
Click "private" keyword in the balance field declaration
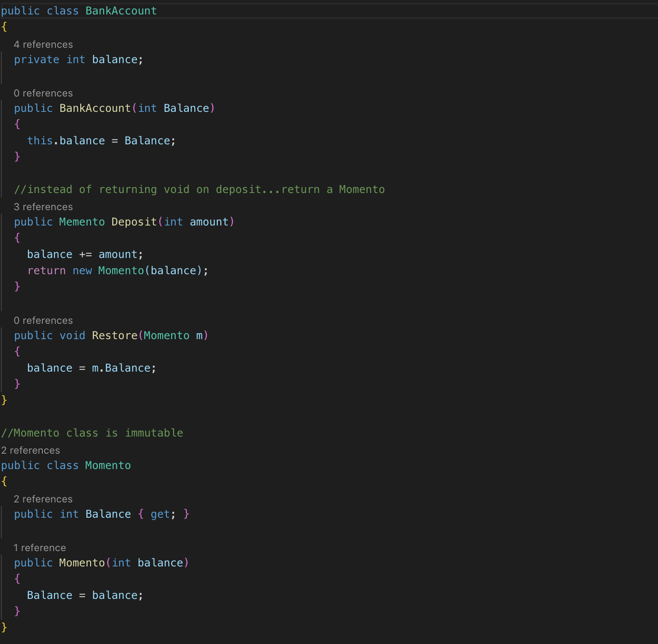click(x=37, y=60)
